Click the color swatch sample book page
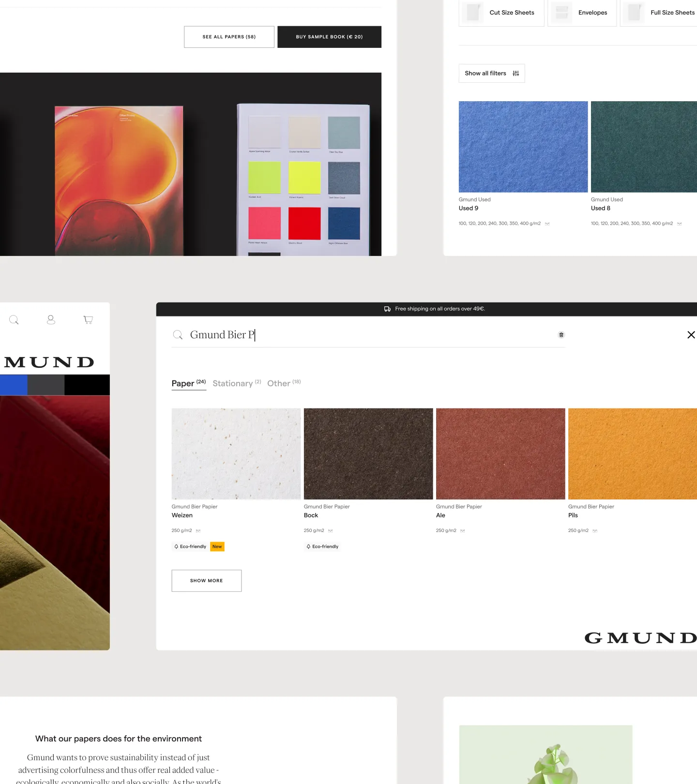 [x=303, y=180]
